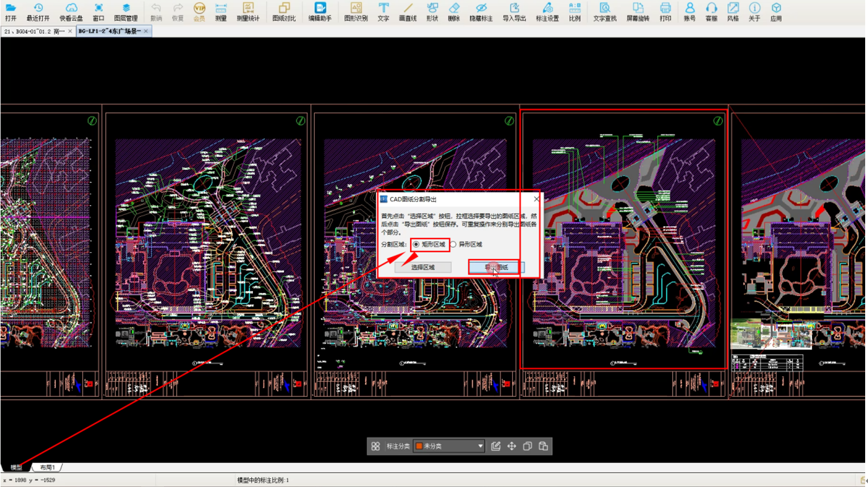Click the 选择区域 button

423,267
